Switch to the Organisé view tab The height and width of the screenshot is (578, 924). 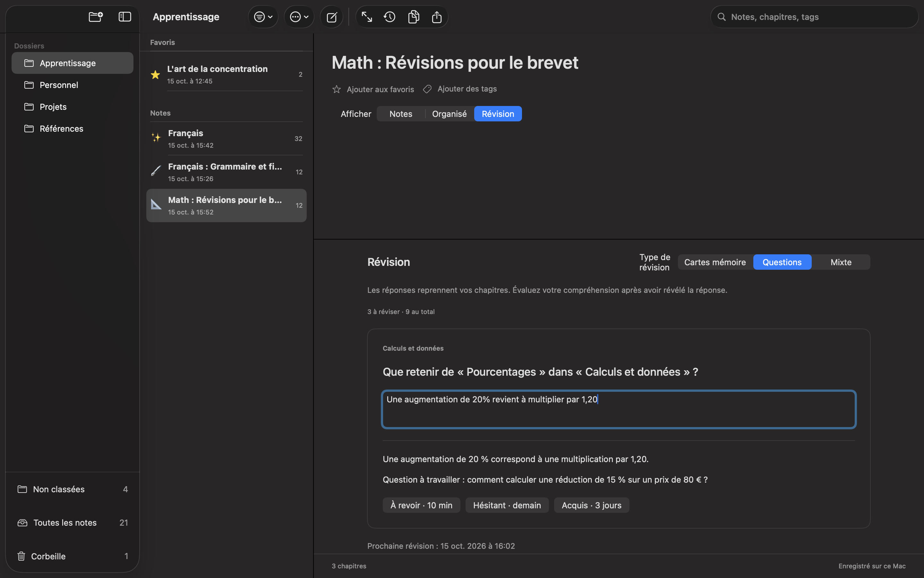[449, 114]
